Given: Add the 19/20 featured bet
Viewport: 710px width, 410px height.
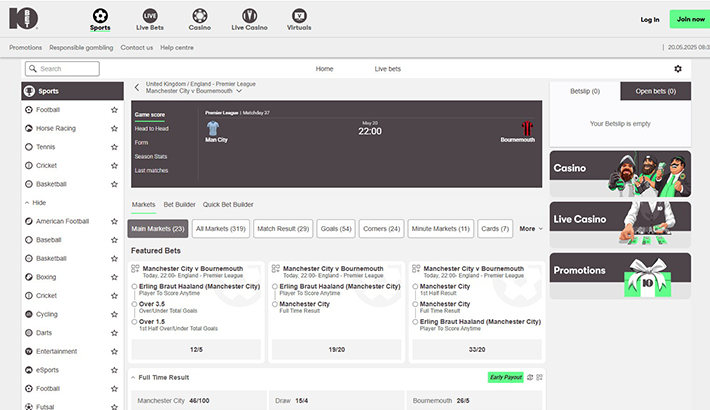Looking at the screenshot, I should tap(336, 349).
